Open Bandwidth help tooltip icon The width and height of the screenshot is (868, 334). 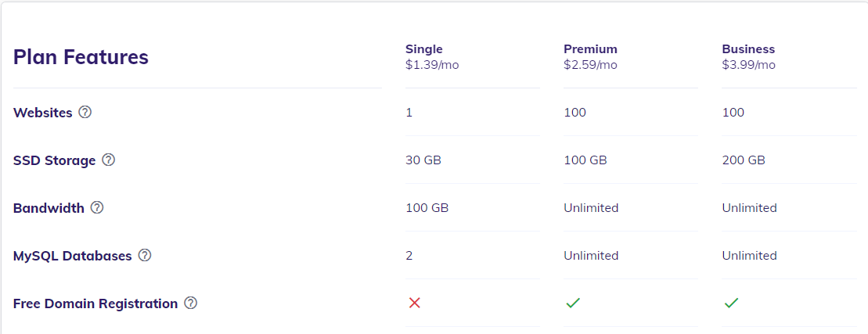point(97,207)
